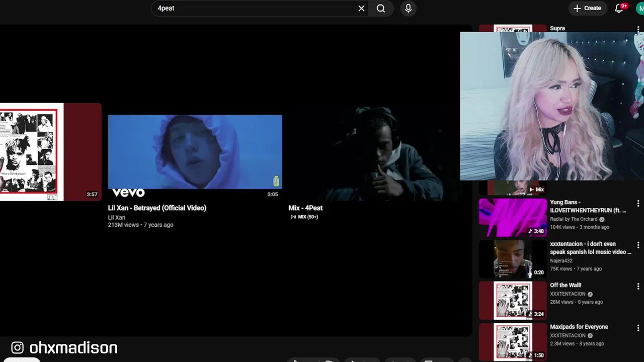The height and width of the screenshot is (362, 644).
Task: Click the MIX (50+) label
Action: [x=304, y=217]
